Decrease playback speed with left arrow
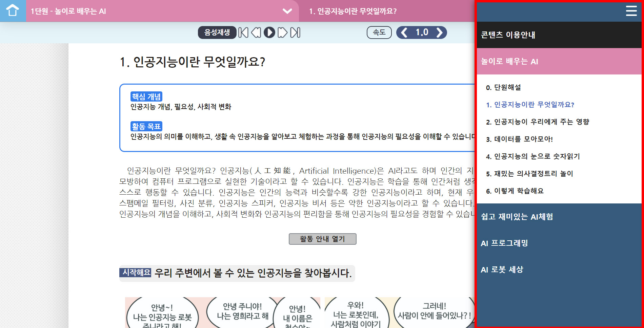 pyautogui.click(x=404, y=32)
